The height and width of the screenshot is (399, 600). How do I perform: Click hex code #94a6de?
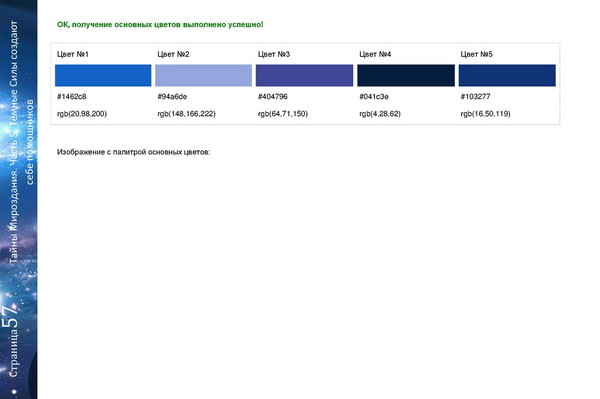172,97
